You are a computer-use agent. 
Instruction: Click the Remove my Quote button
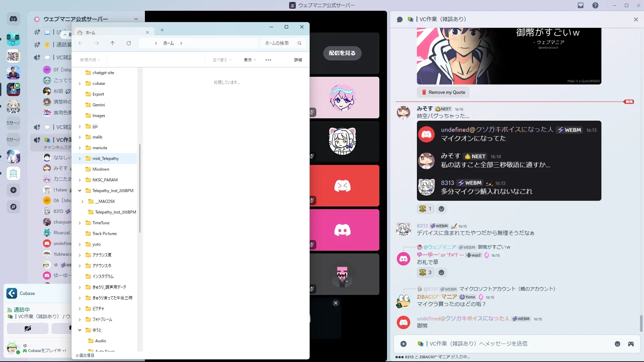tap(443, 93)
